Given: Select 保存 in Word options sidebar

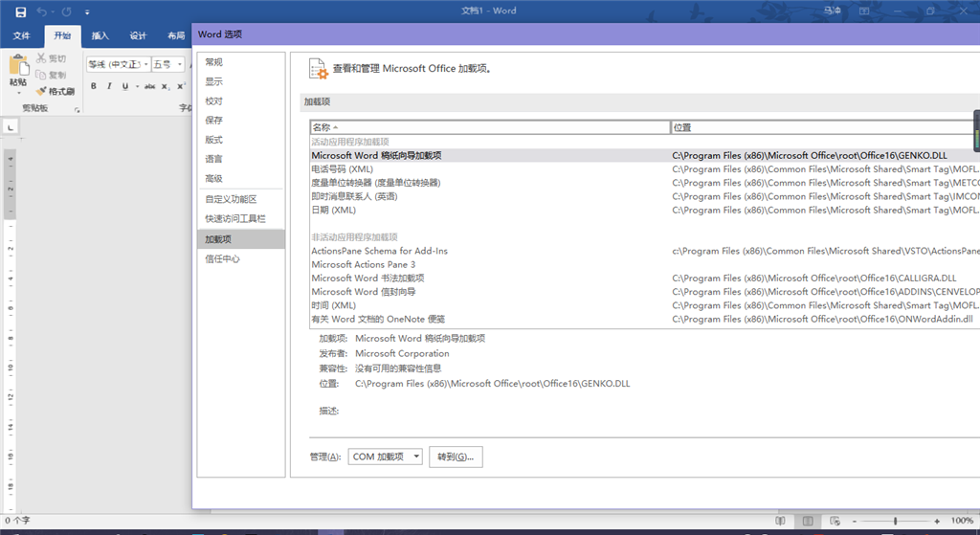Looking at the screenshot, I should click(x=241, y=120).
